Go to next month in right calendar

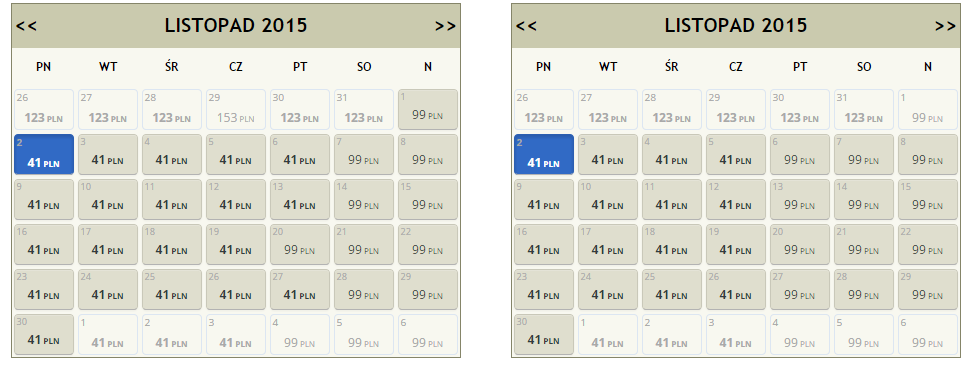point(946,26)
